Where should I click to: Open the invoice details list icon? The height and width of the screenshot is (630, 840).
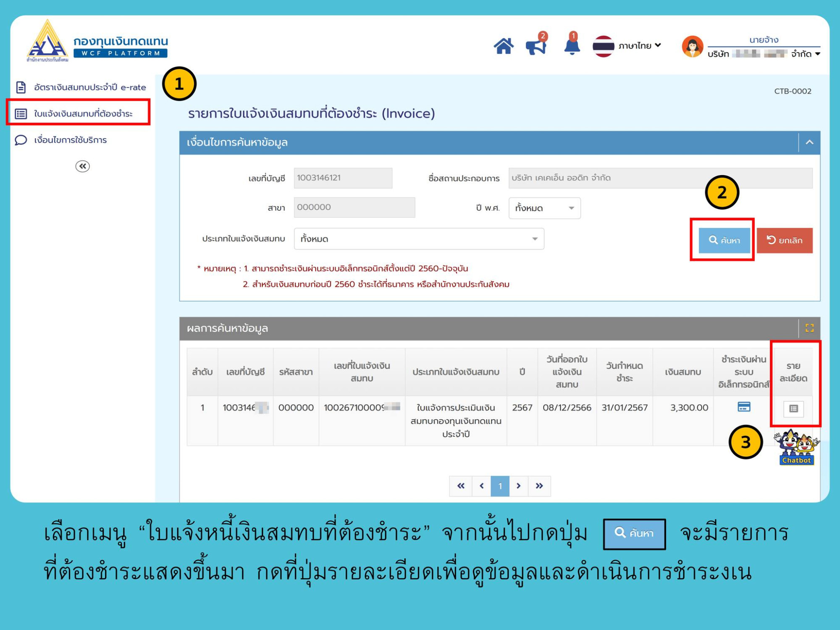[793, 408]
